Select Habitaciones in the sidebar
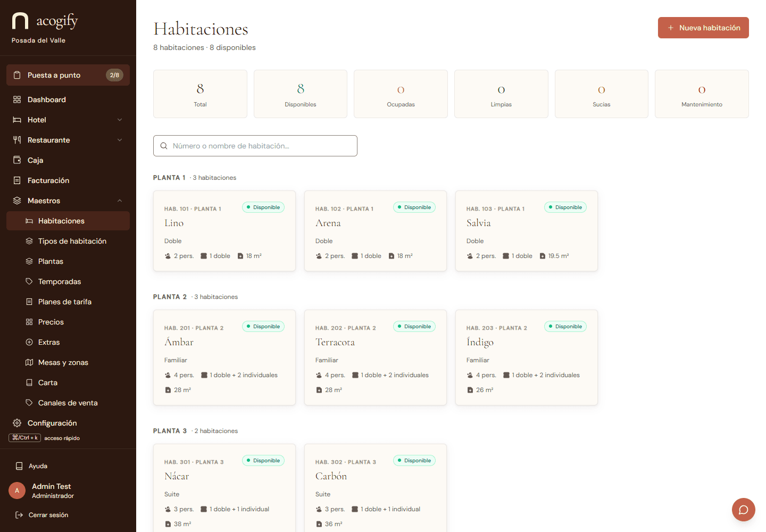 coord(68,221)
